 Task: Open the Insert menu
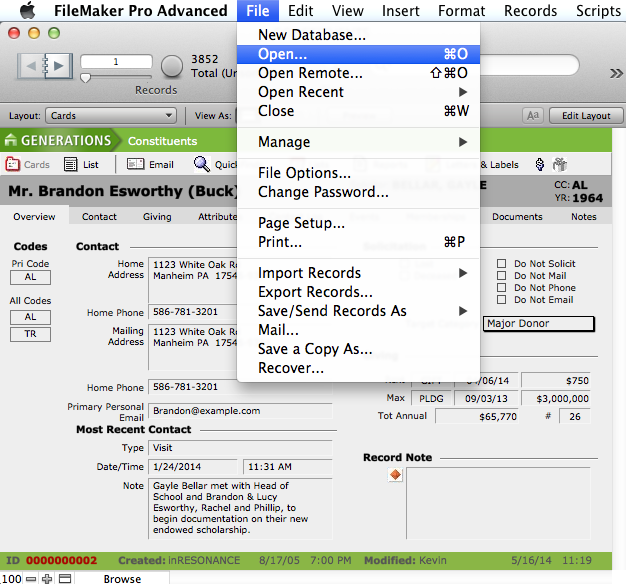point(400,10)
